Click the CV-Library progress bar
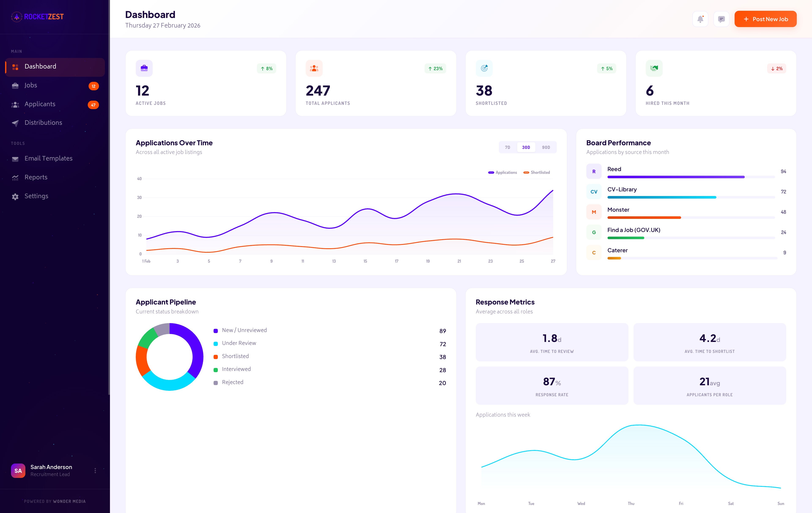The width and height of the screenshot is (812, 513). coord(691,197)
